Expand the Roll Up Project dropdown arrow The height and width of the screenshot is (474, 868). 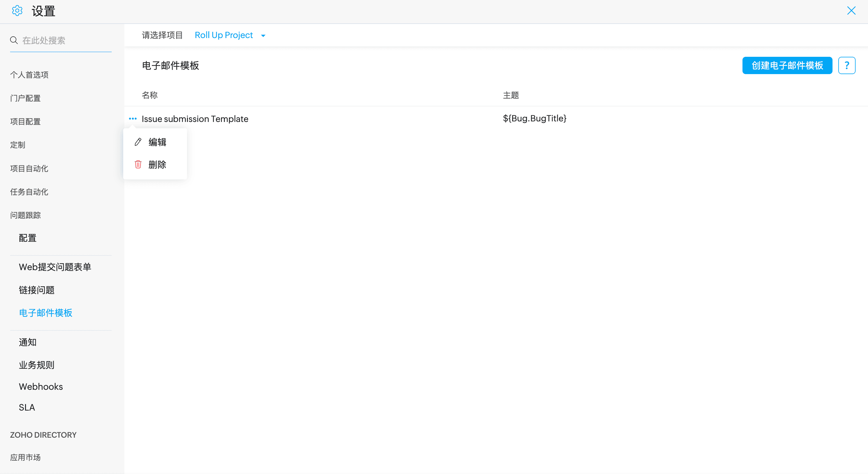[x=263, y=36]
